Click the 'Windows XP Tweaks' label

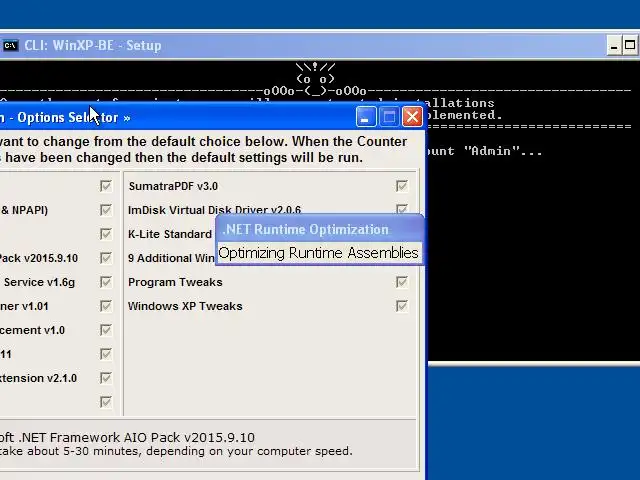(x=185, y=306)
